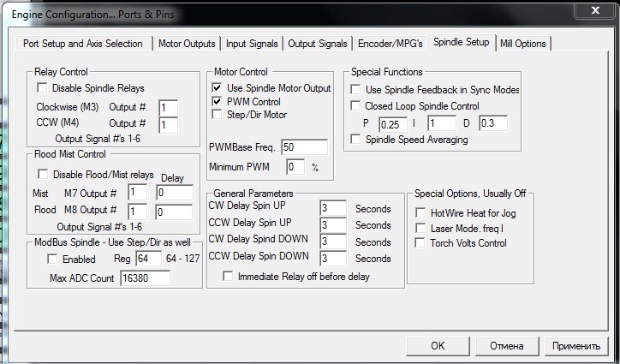Toggle Laser Mode freq option
The image size is (620, 364).
pyautogui.click(x=420, y=228)
